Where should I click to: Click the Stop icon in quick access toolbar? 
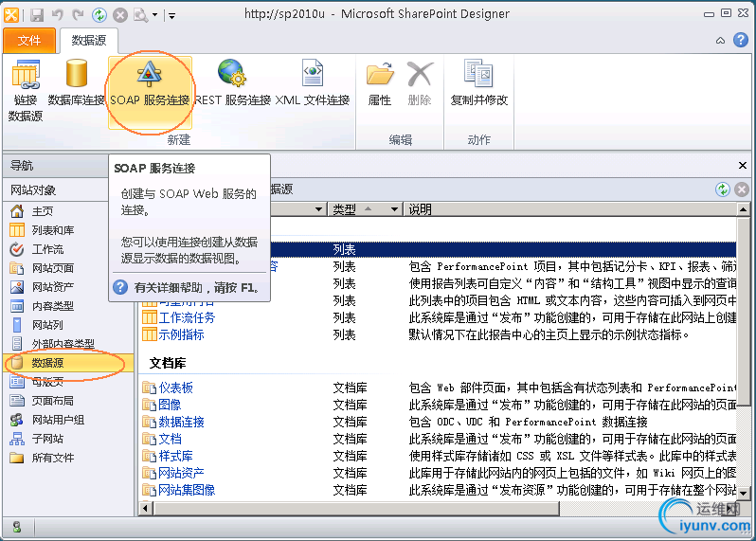(120, 15)
